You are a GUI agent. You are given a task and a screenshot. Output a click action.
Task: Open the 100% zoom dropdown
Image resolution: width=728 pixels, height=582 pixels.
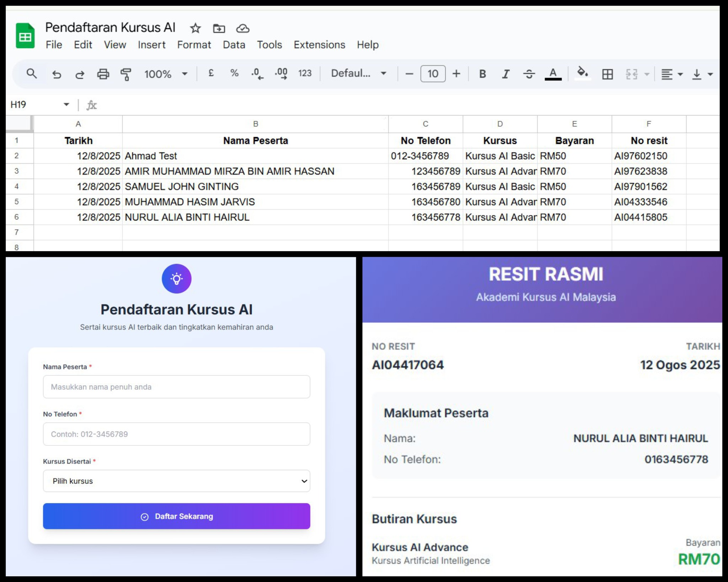click(166, 74)
